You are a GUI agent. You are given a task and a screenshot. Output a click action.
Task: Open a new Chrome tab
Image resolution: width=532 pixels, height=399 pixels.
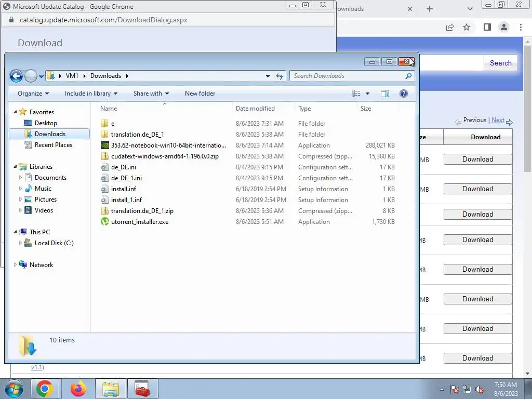[x=430, y=9]
